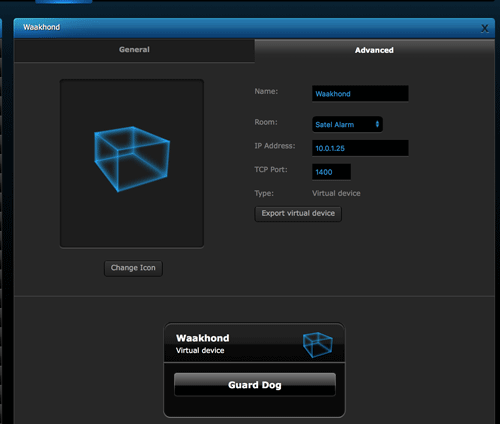Close the Waakhond dialog with the X

click(485, 29)
